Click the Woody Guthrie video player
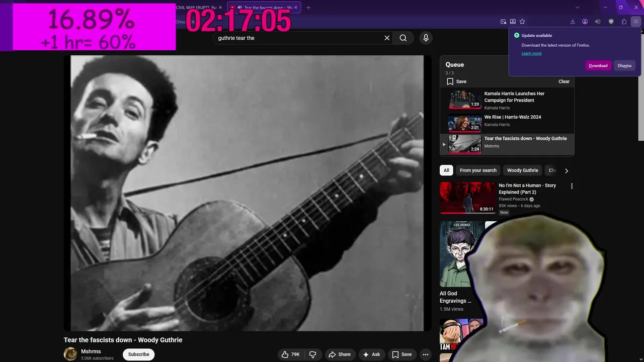 pos(247,193)
